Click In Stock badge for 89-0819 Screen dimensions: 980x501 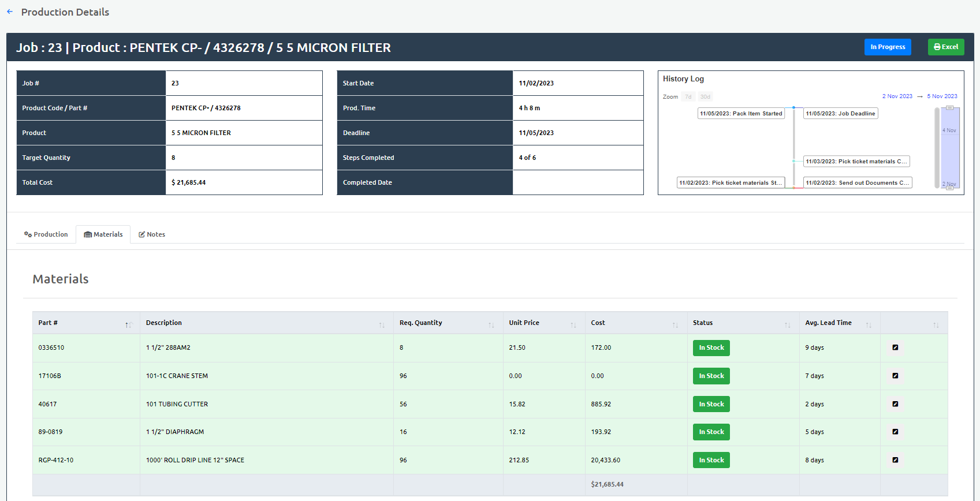tap(711, 432)
